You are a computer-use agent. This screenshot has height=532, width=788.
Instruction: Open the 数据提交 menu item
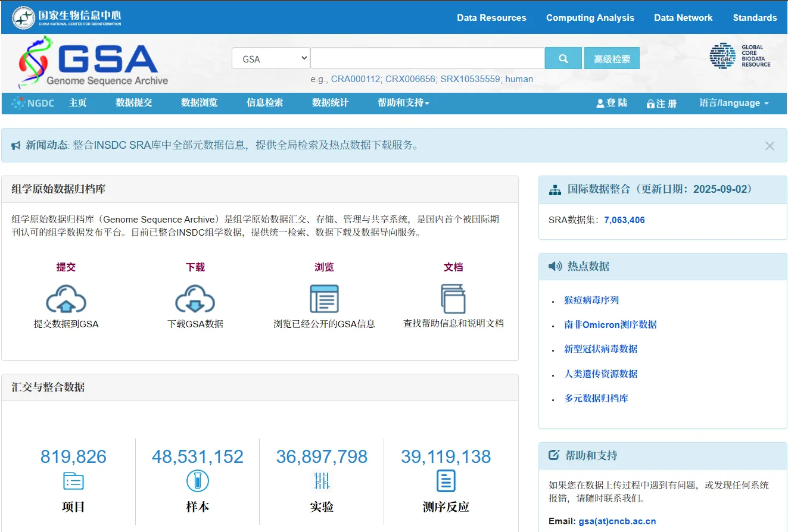coord(134,103)
